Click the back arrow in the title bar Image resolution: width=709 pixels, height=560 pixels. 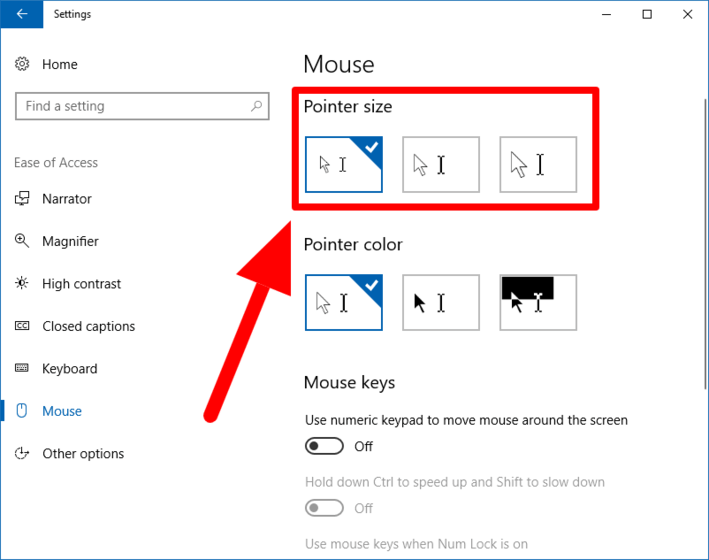coord(21,14)
